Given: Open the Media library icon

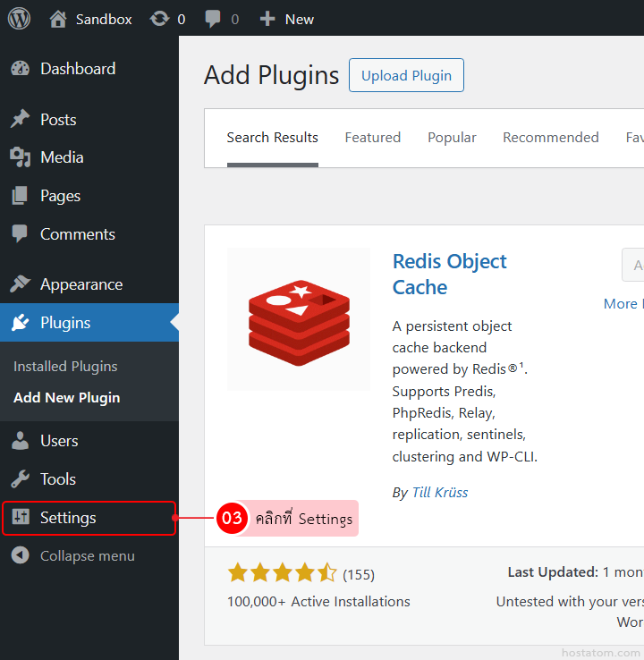Looking at the screenshot, I should click(x=20, y=157).
